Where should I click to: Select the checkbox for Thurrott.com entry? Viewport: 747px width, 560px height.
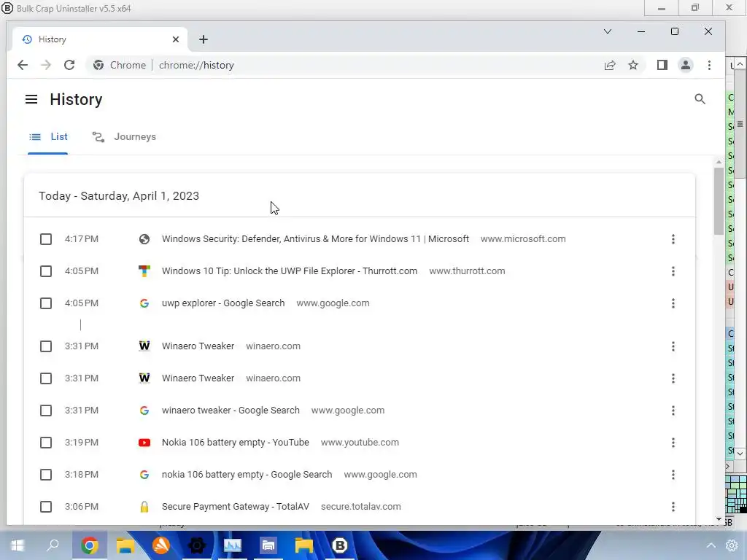click(x=46, y=271)
